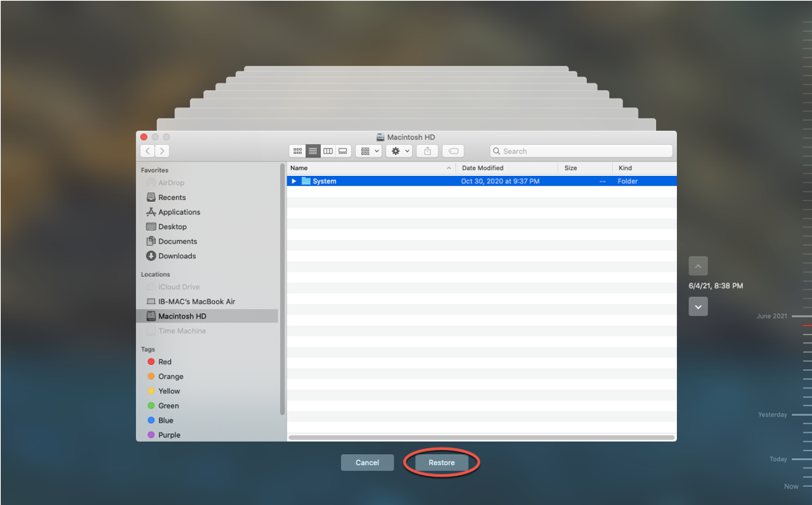The height and width of the screenshot is (505, 812).
Task: Switch to column view in toolbar
Action: (x=328, y=151)
